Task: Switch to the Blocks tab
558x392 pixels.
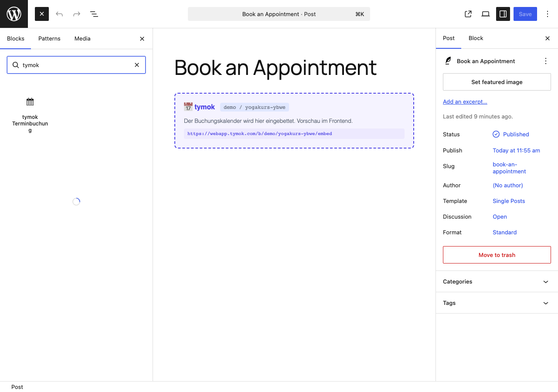Action: click(x=16, y=38)
